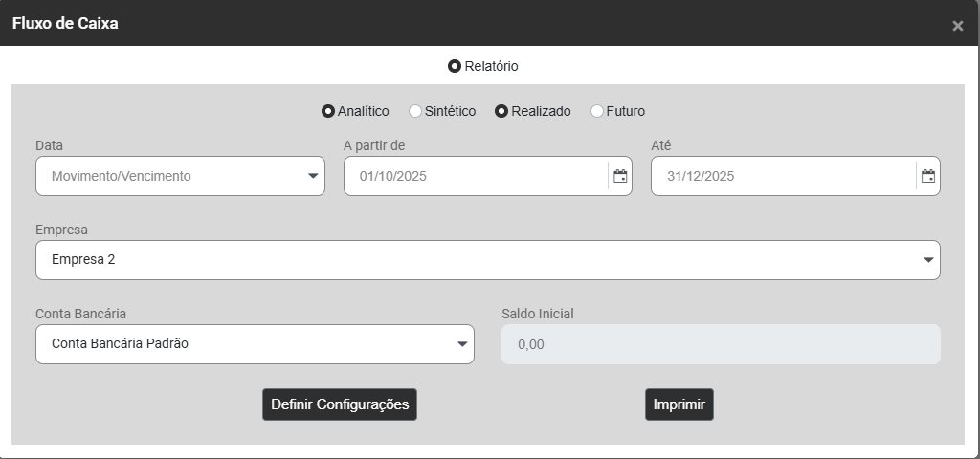Click the Imprimir button
Viewport: 980px width, 459px height.
[679, 404]
